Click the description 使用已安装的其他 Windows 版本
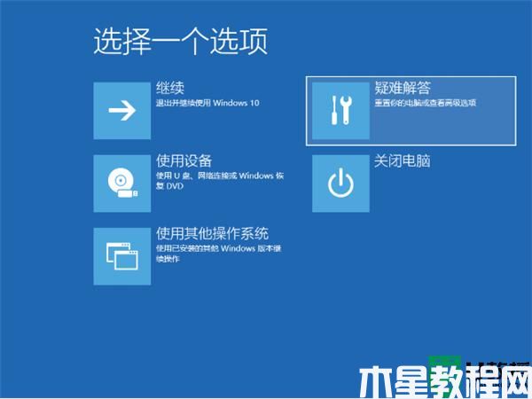Image resolution: width=532 pixels, height=399 pixels. coord(219,254)
